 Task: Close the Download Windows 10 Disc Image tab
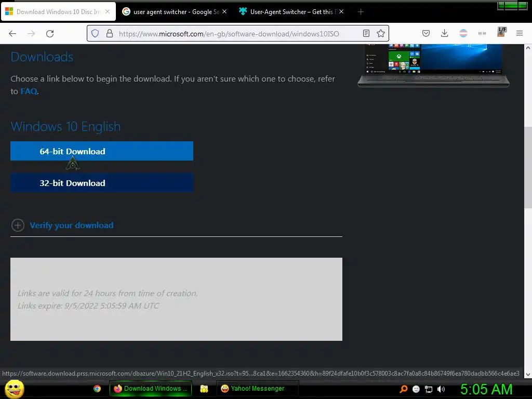pyautogui.click(x=107, y=11)
